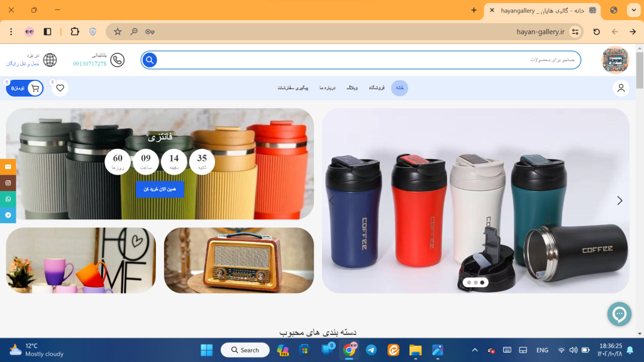Click the پیگیری سفارشات order tracking link
The height and width of the screenshot is (362, 644).
pos(293,88)
